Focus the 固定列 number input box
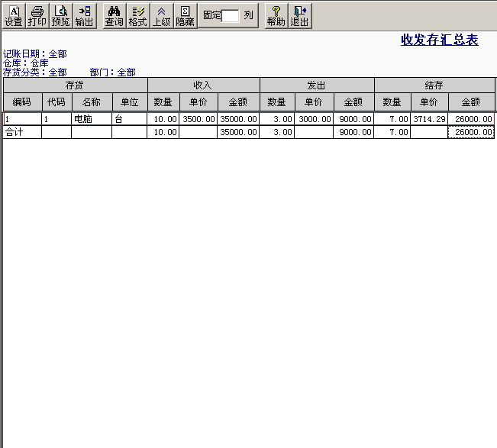The height and width of the screenshot is (448, 497). [230, 16]
